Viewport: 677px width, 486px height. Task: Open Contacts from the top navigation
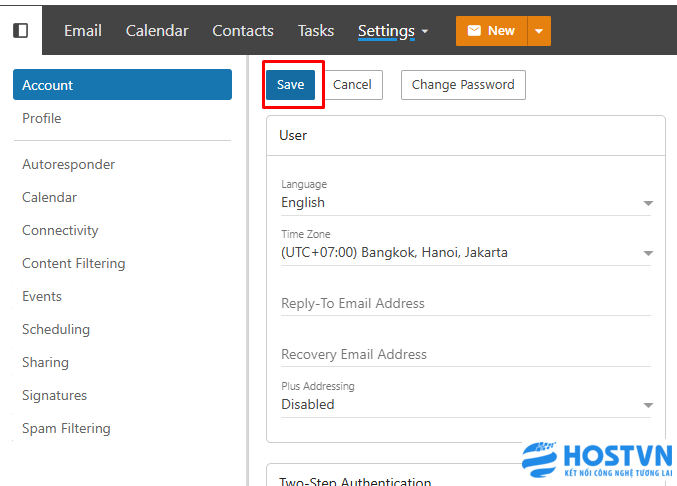[243, 31]
